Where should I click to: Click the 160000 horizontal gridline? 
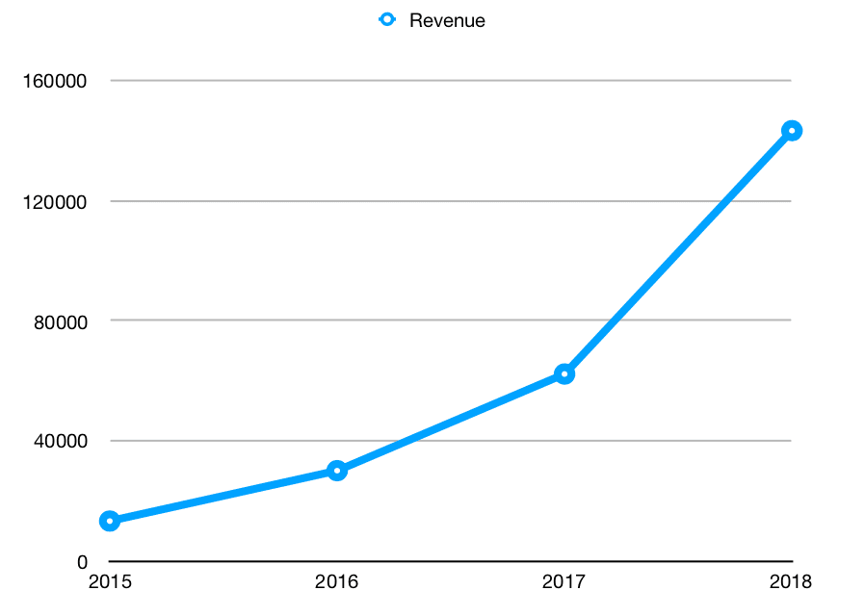click(451, 81)
